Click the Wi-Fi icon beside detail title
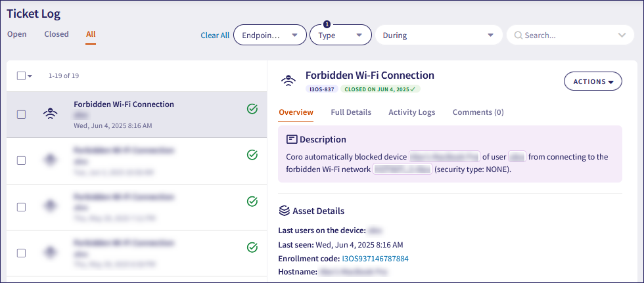The width and height of the screenshot is (644, 283). pyautogui.click(x=288, y=81)
